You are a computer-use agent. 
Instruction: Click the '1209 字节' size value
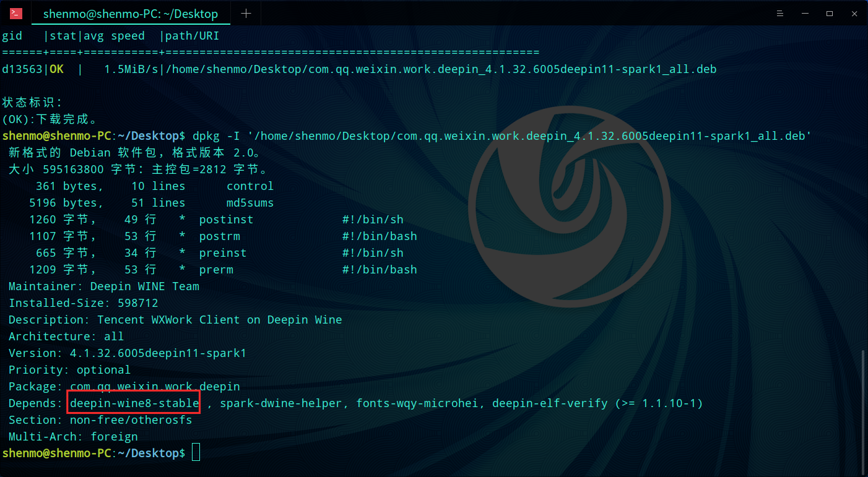63,270
